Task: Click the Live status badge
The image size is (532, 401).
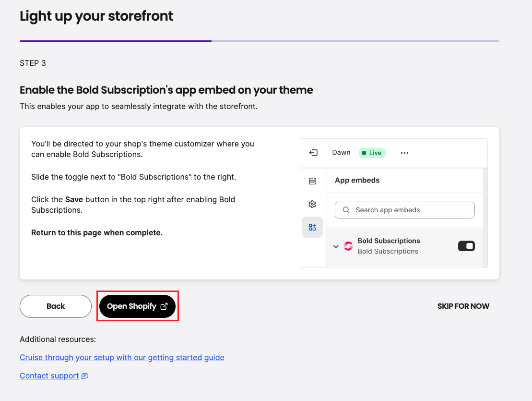Action: (372, 152)
